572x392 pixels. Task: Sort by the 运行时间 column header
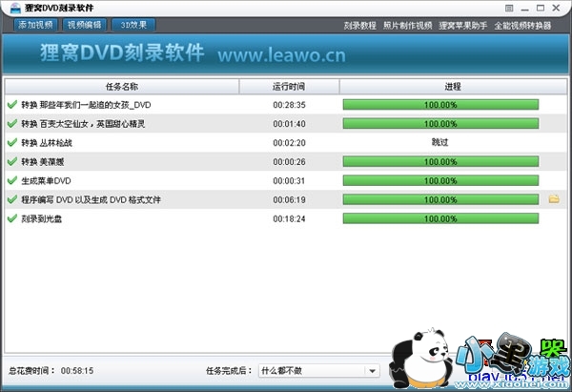tap(289, 87)
